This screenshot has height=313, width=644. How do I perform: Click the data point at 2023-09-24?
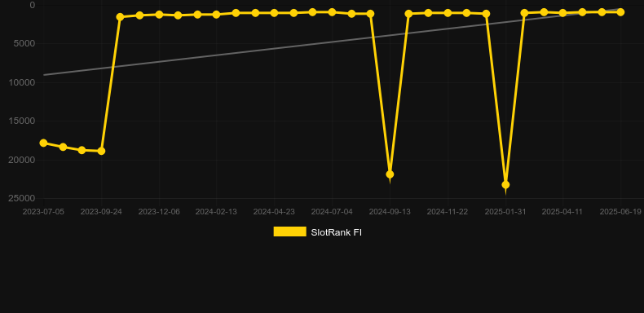(x=101, y=151)
